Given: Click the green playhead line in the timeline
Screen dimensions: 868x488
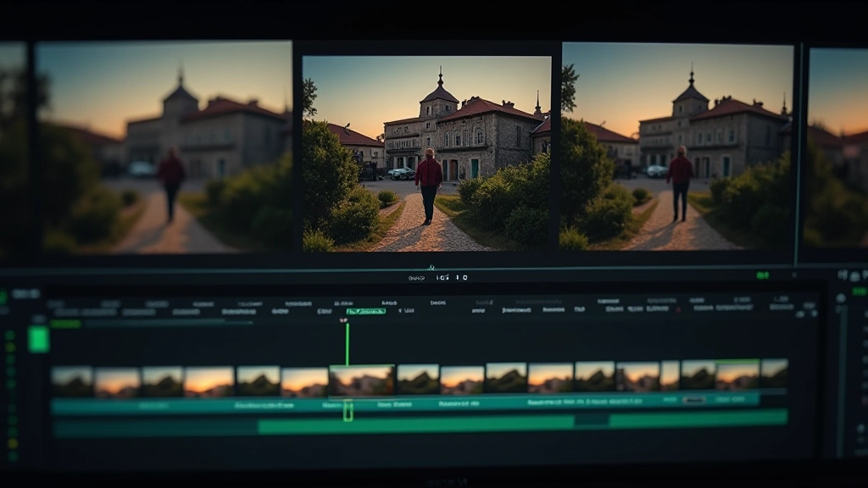Looking at the screenshot, I should (x=347, y=345).
